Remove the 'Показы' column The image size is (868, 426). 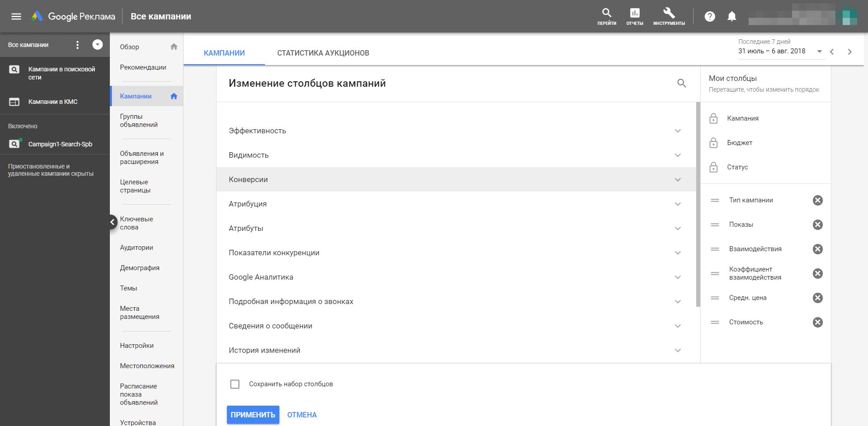pyautogui.click(x=817, y=225)
